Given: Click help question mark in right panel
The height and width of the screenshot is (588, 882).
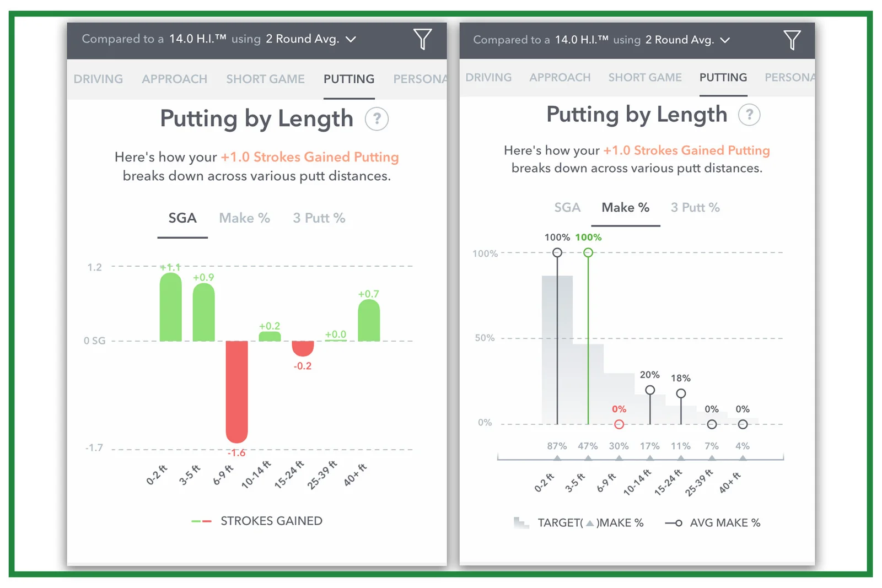Looking at the screenshot, I should (749, 115).
